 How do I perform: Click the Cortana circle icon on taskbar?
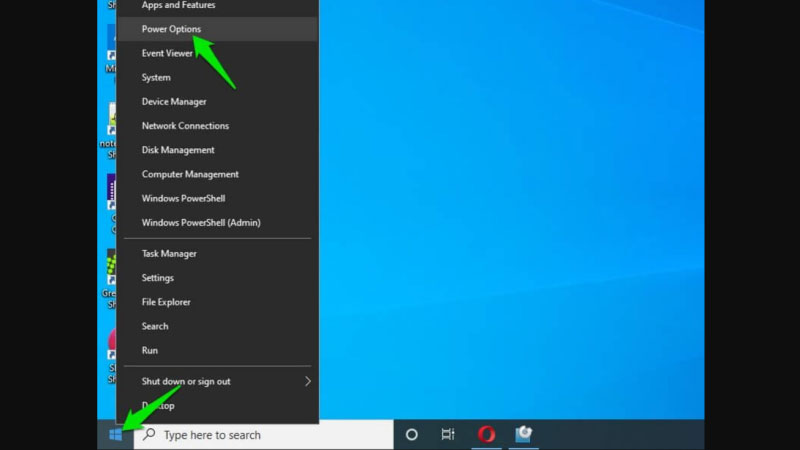[411, 435]
